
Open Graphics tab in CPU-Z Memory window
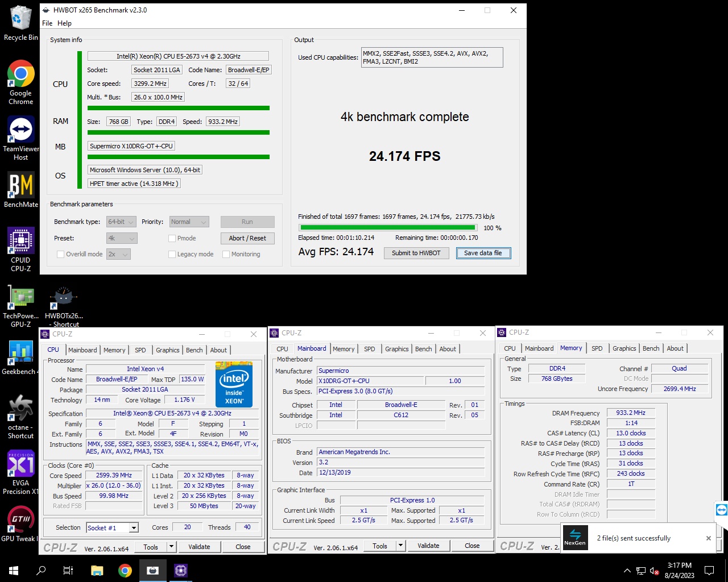pyautogui.click(x=624, y=348)
